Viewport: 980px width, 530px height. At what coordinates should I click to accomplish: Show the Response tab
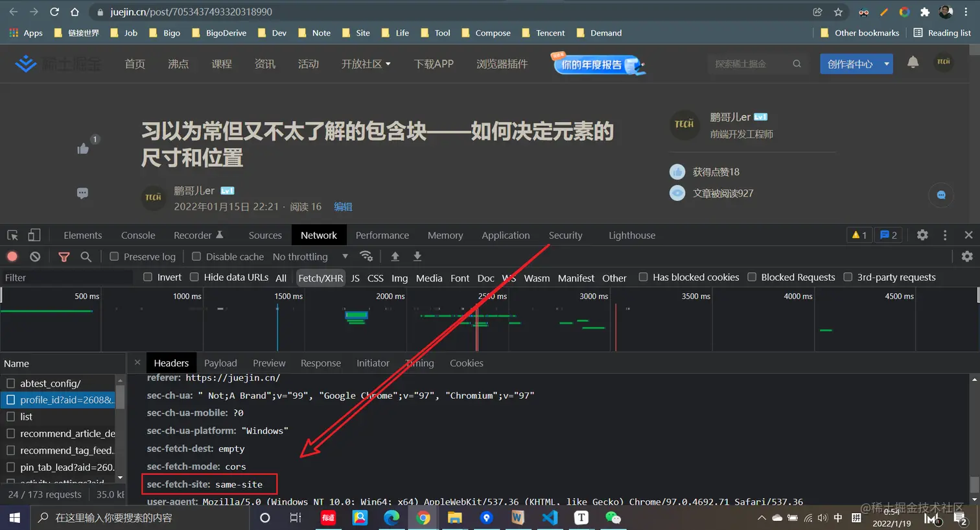click(321, 363)
